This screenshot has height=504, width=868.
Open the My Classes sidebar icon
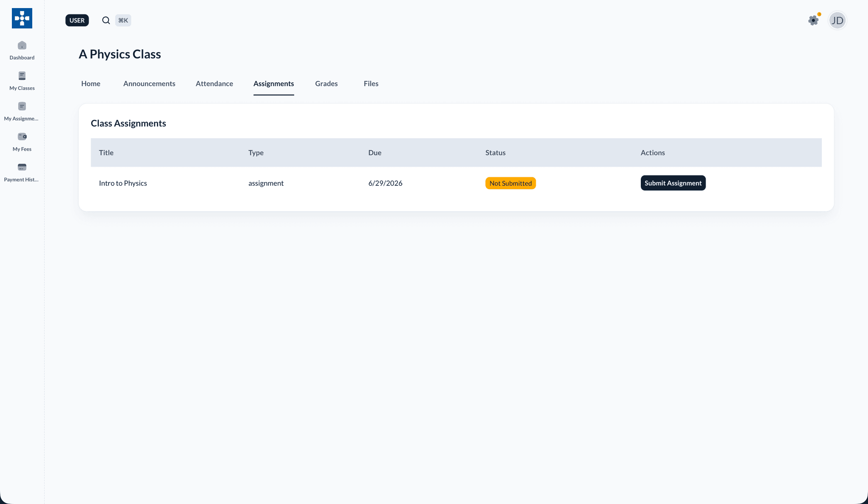[x=22, y=76]
